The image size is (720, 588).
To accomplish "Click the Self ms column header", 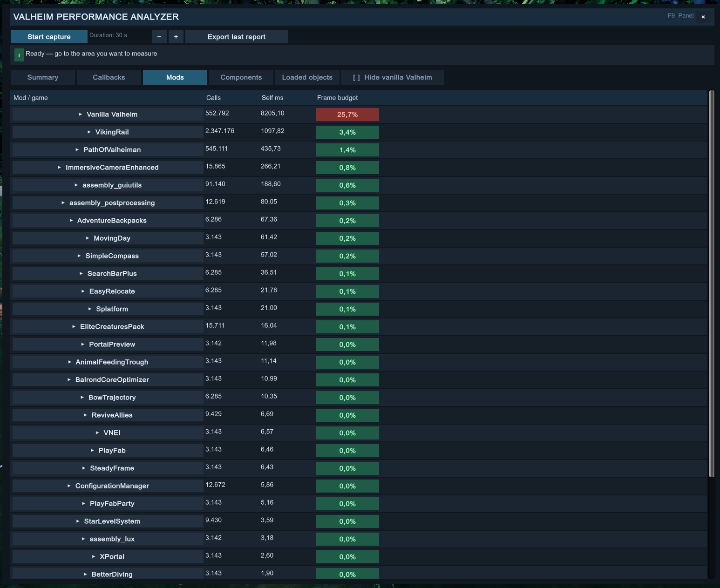I will coord(272,98).
